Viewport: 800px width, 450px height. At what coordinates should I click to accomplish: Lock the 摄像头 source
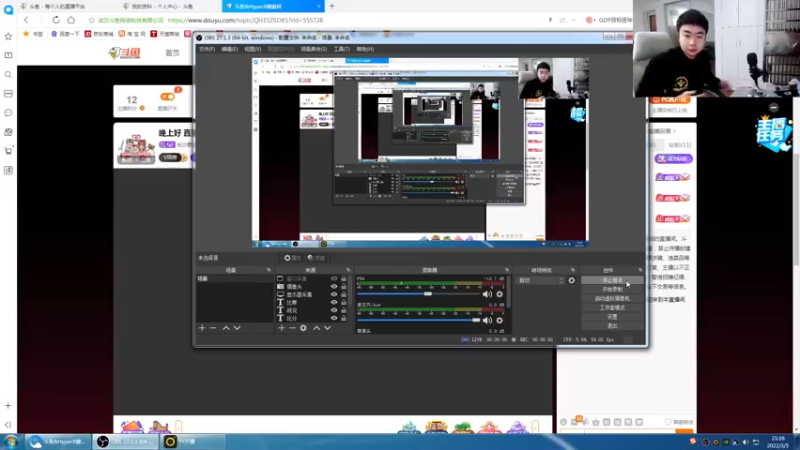click(x=344, y=287)
